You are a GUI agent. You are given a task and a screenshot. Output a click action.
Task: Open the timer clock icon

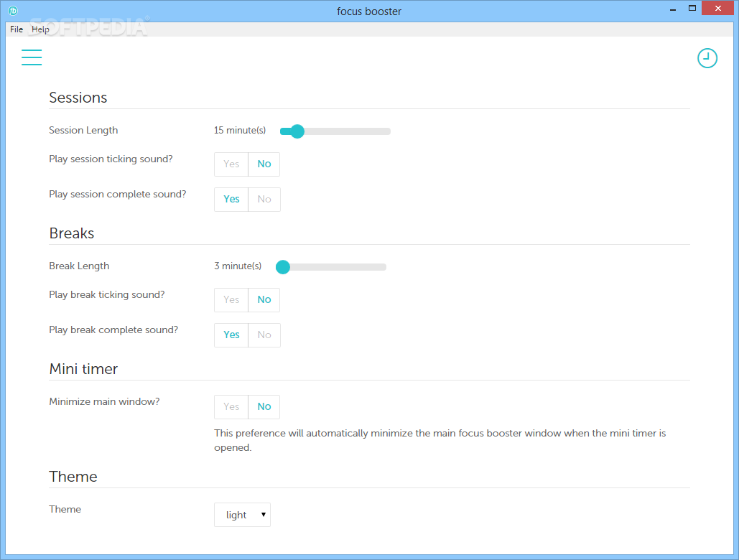click(707, 58)
